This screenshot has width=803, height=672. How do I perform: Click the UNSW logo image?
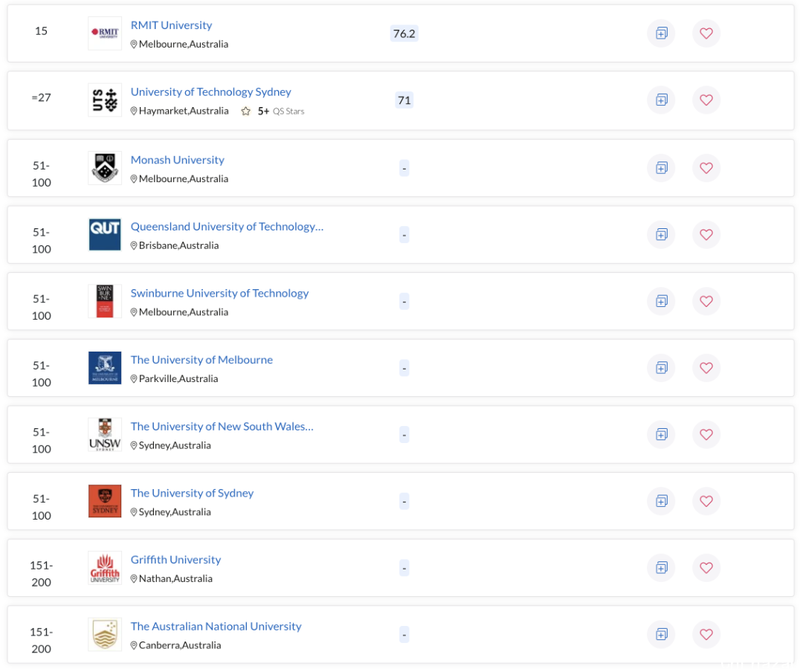(105, 434)
